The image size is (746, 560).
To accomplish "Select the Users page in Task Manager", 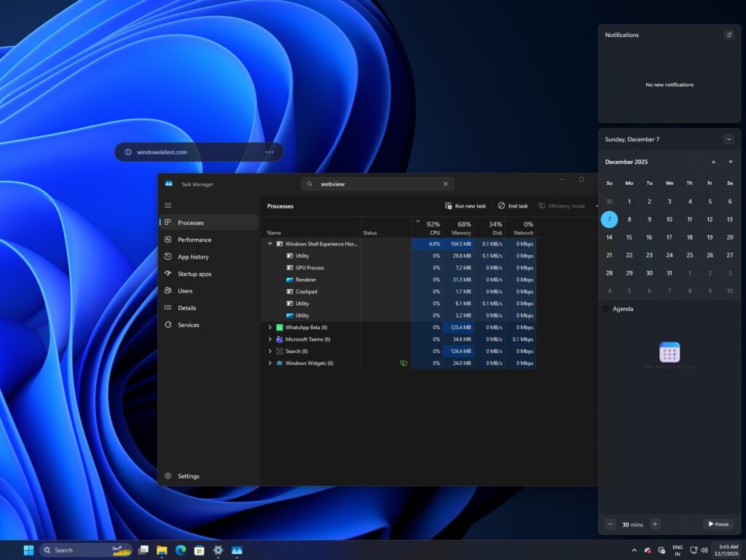I will 185,291.
